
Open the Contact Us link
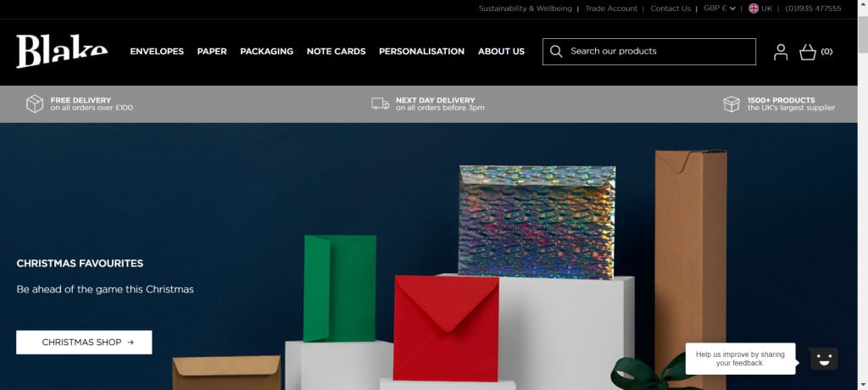(x=670, y=8)
